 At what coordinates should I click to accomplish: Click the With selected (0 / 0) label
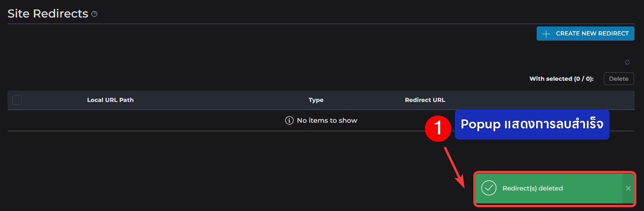point(562,79)
